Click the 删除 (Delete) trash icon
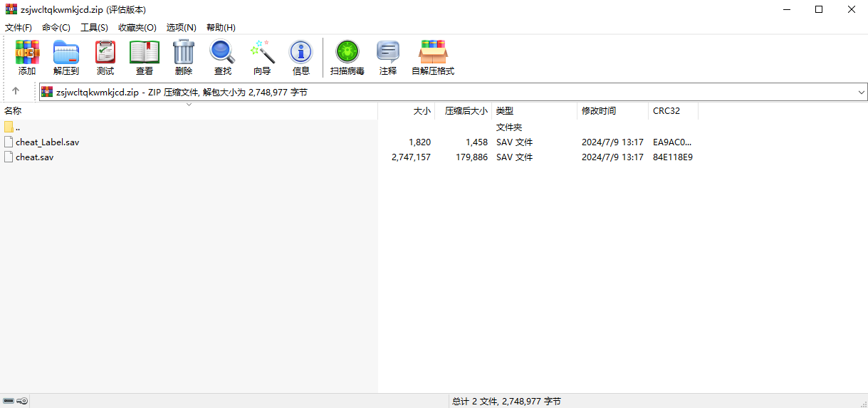Viewport: 868px width, 408px height. click(x=184, y=53)
